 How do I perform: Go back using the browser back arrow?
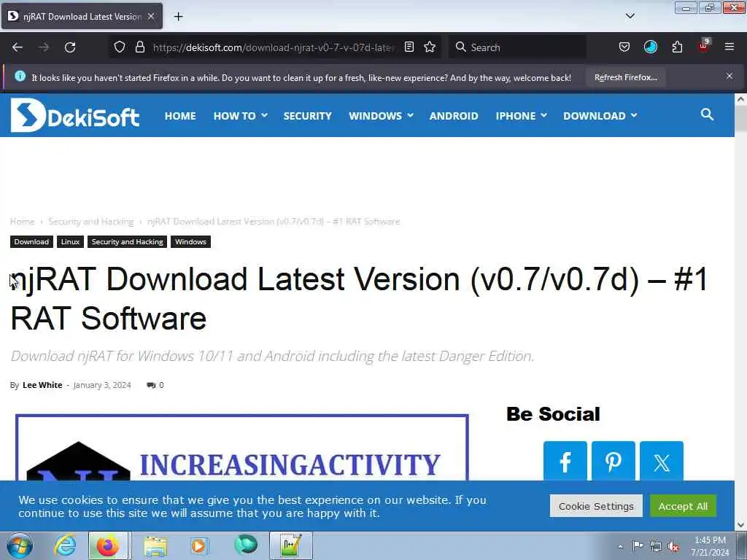click(x=18, y=47)
